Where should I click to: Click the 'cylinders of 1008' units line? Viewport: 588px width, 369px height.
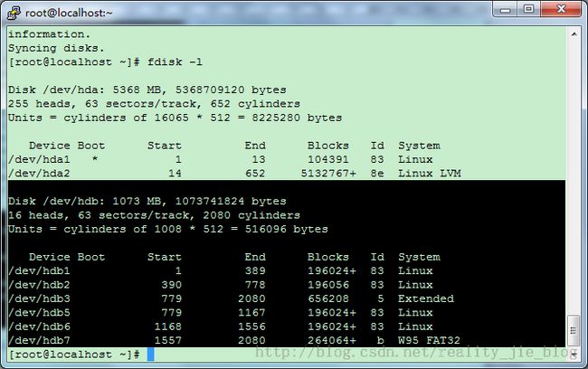click(x=168, y=229)
